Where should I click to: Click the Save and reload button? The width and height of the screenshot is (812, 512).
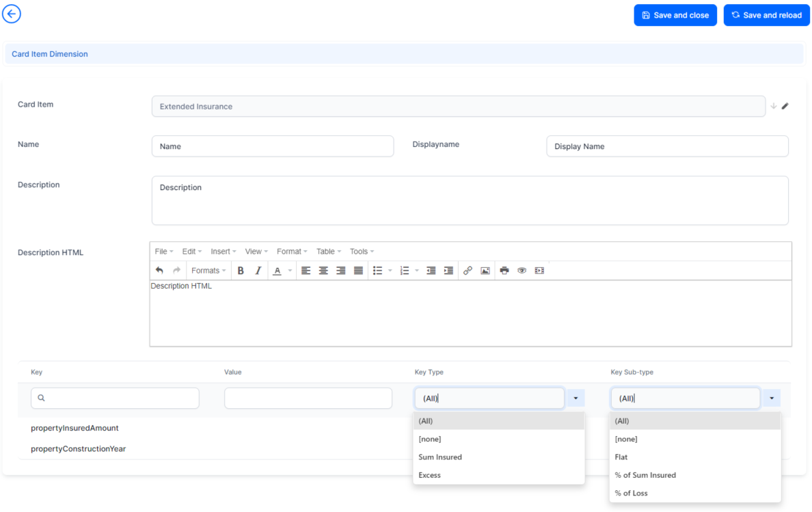point(766,15)
